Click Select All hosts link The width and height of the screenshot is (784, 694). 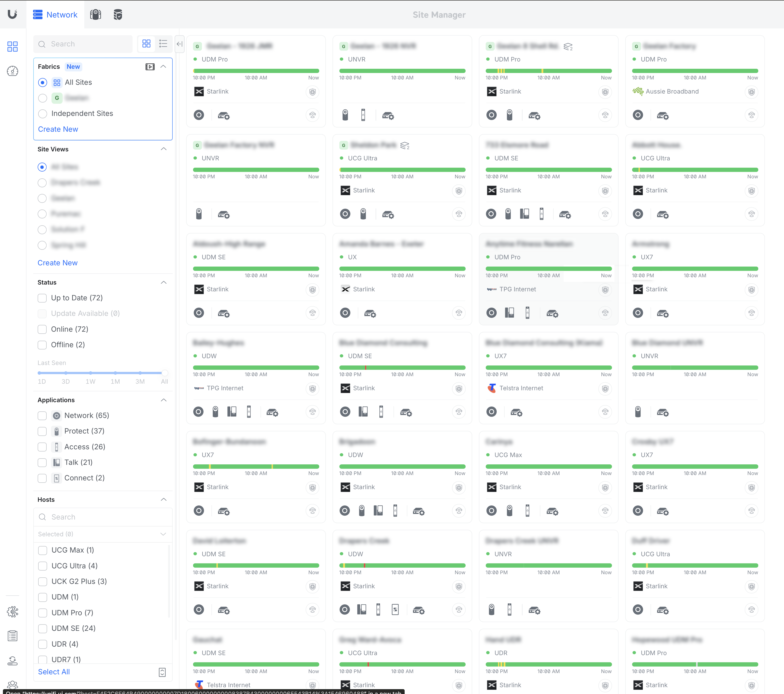[x=54, y=672]
